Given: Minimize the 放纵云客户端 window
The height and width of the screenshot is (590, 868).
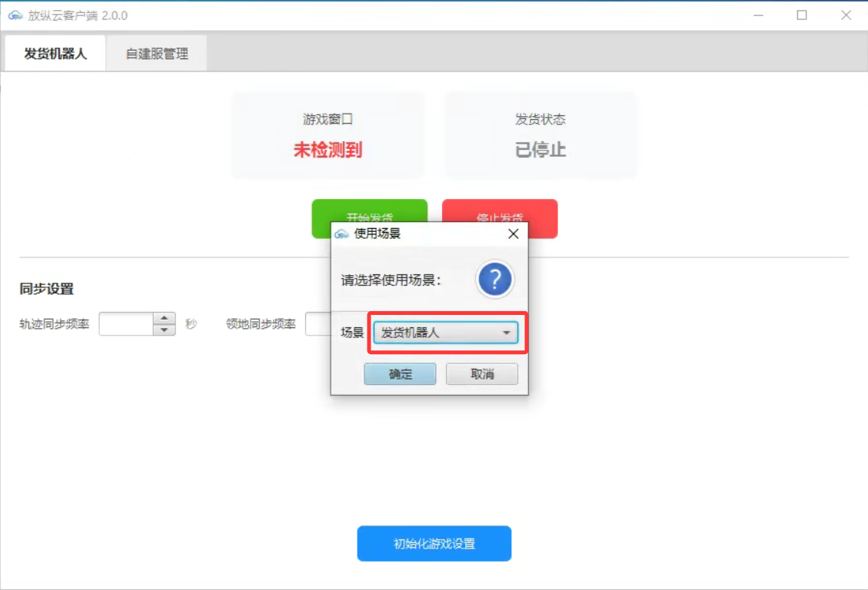Looking at the screenshot, I should coord(758,15).
